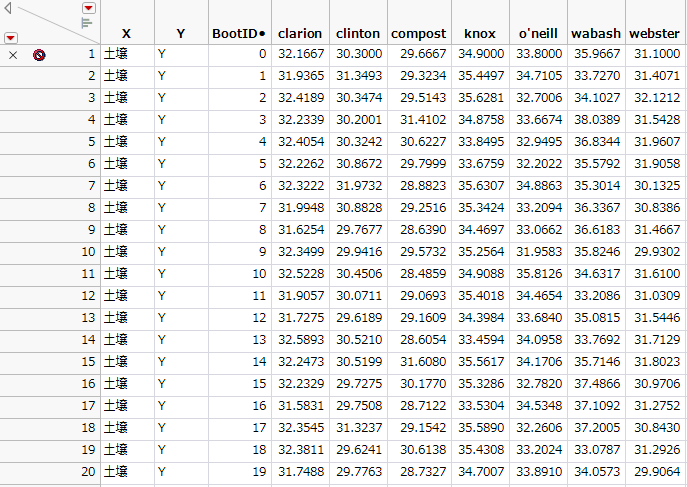The width and height of the screenshot is (687, 487).
Task: Click wabash value 35.5792
Action: click(597, 164)
